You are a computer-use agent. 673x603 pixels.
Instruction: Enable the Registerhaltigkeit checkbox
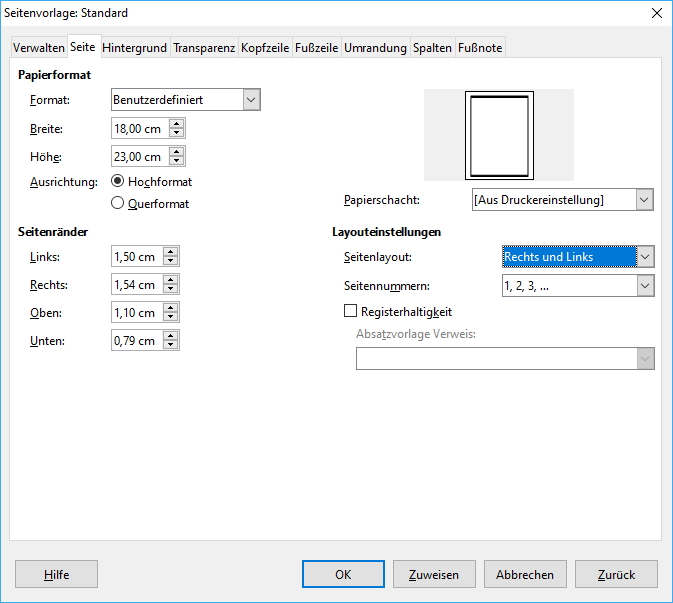click(x=351, y=311)
